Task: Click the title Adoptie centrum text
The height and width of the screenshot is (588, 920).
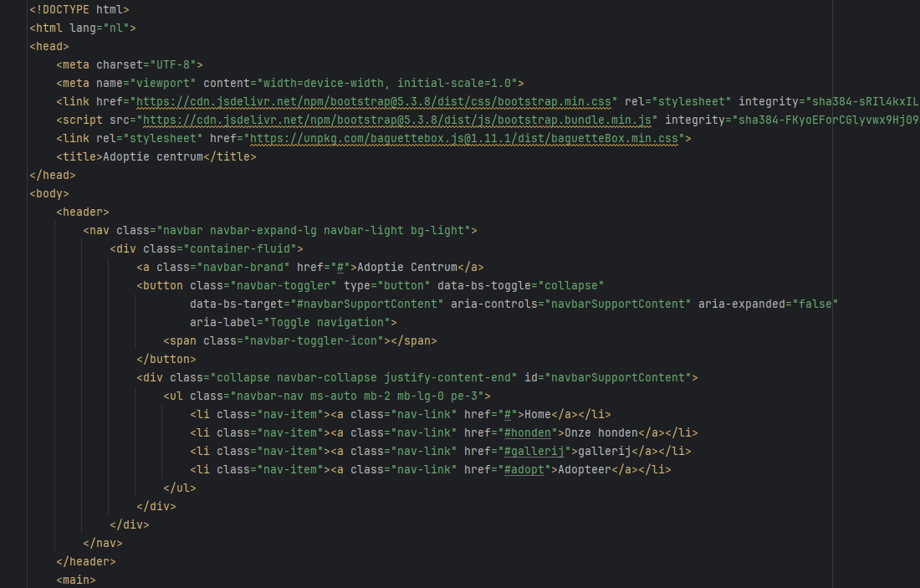Action: click(x=156, y=156)
